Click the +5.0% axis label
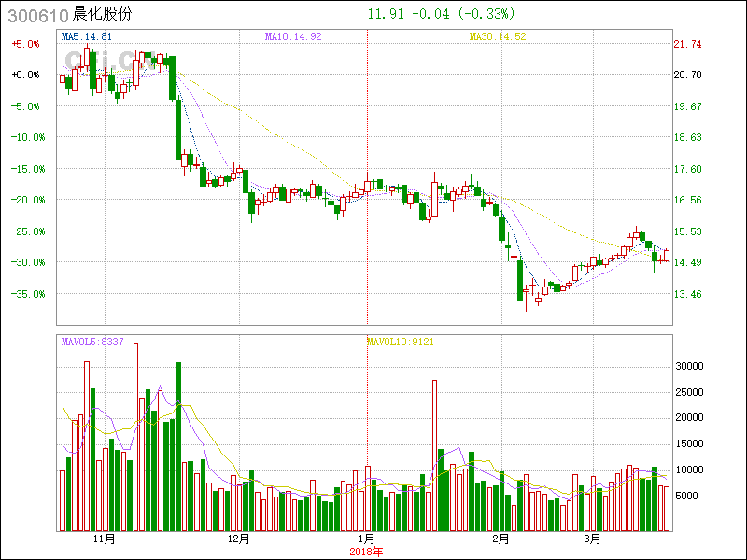Screen dimensions: 747x560 pos(25,44)
